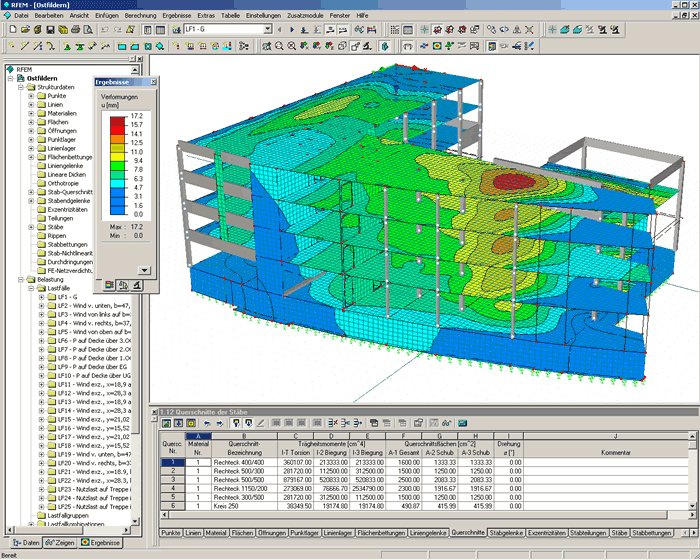Click the first icon in Ergebnisse panel footer
Image resolution: width=700 pixels, height=560 pixels.
click(109, 285)
